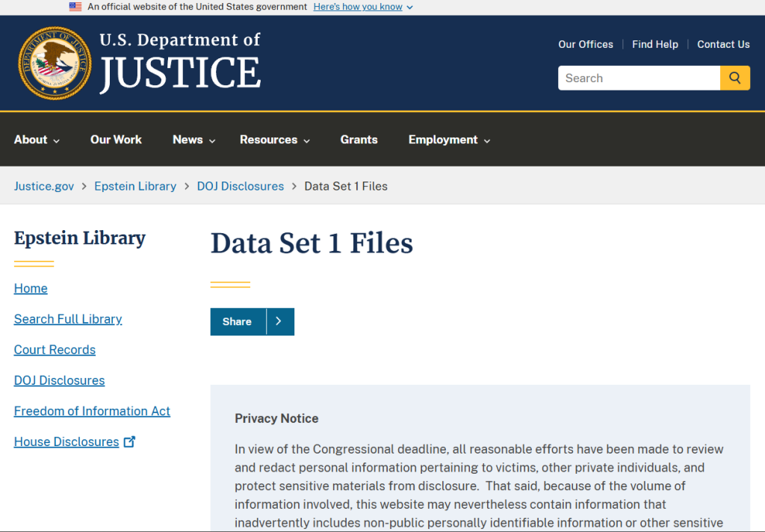This screenshot has height=532, width=765.
Task: Open the Epstein Library breadcrumb link
Action: 135,186
